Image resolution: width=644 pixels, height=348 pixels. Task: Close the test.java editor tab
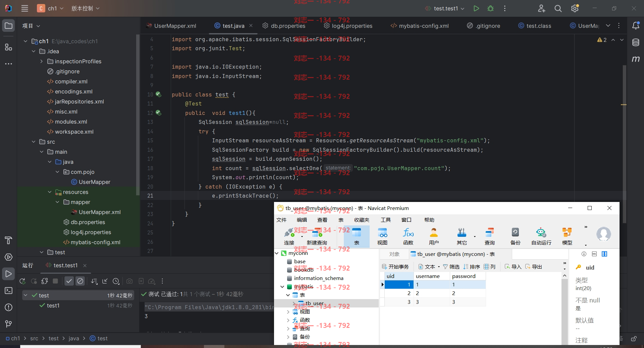(251, 25)
